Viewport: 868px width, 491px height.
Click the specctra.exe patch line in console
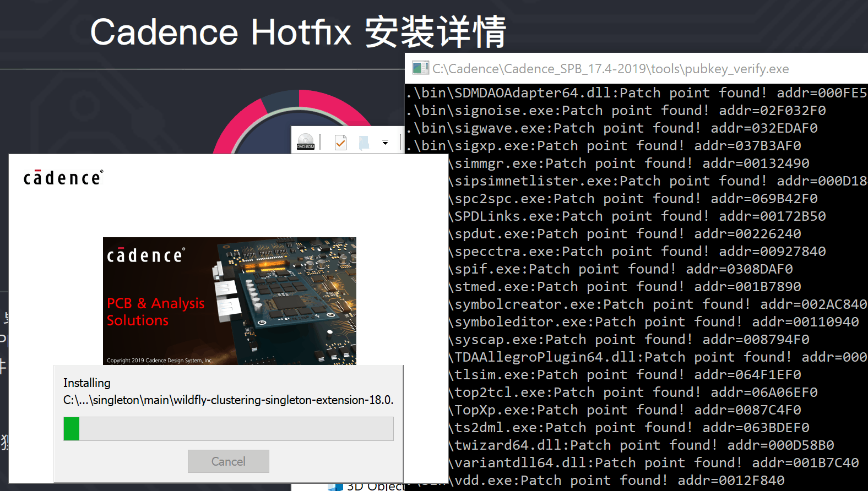click(637, 251)
